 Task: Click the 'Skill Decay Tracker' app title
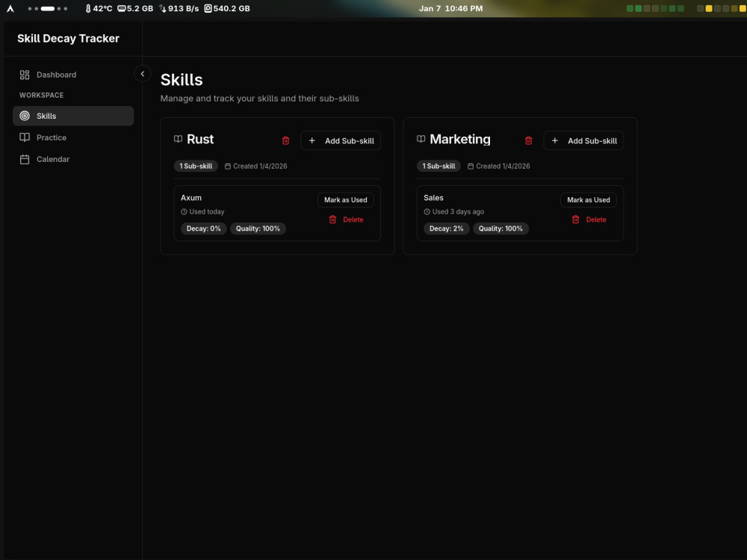tap(68, 39)
